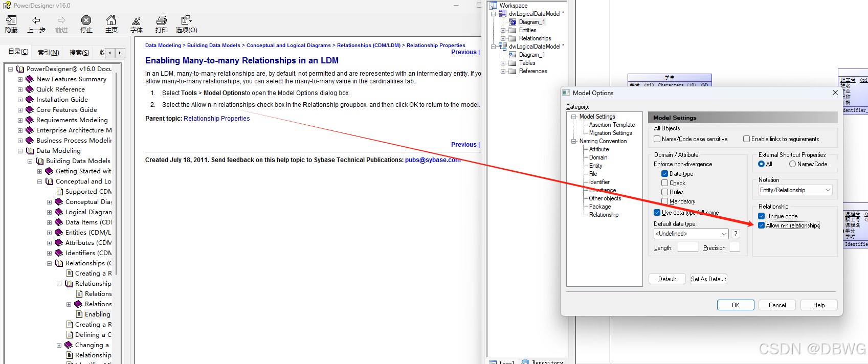This screenshot has height=364, width=868.
Task: Click the References folder icon
Action: 512,71
